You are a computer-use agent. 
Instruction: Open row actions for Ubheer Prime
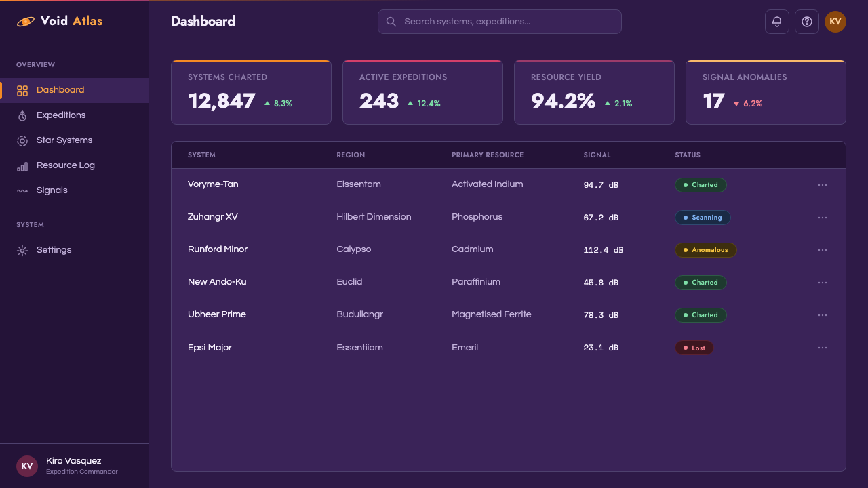(823, 315)
